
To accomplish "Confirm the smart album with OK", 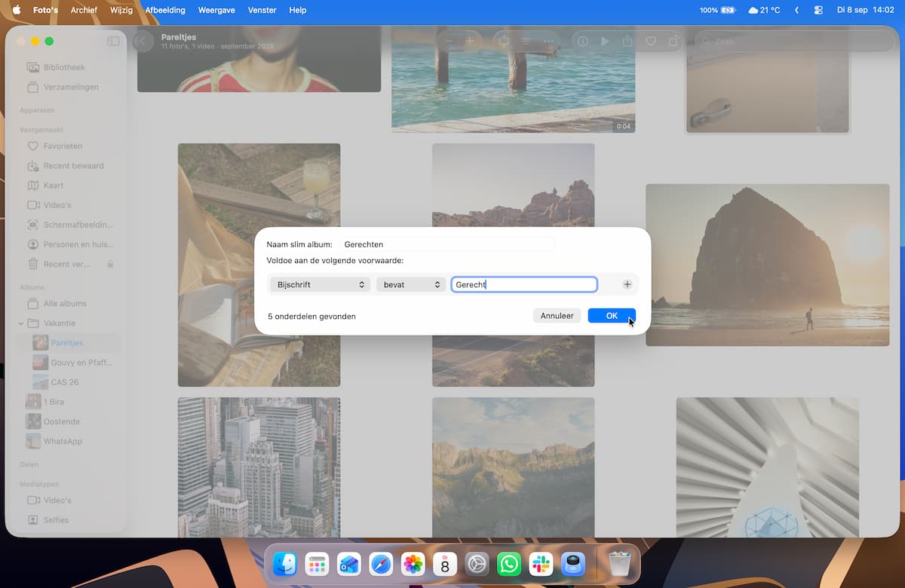I will pos(612,316).
